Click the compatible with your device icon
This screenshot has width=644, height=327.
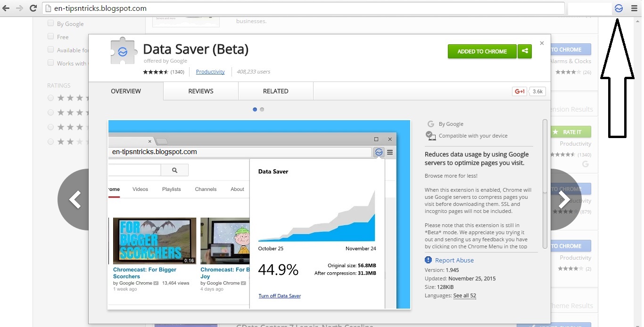430,136
